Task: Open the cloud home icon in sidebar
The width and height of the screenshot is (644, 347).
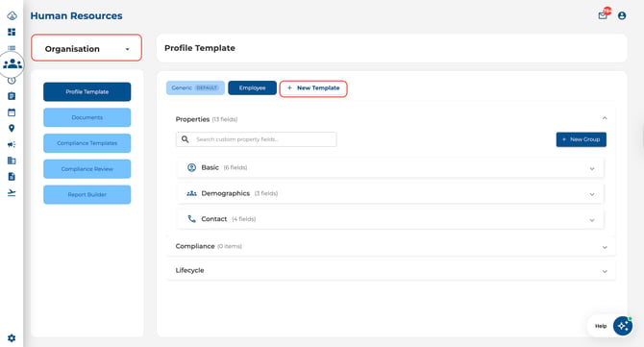Action: (12, 15)
